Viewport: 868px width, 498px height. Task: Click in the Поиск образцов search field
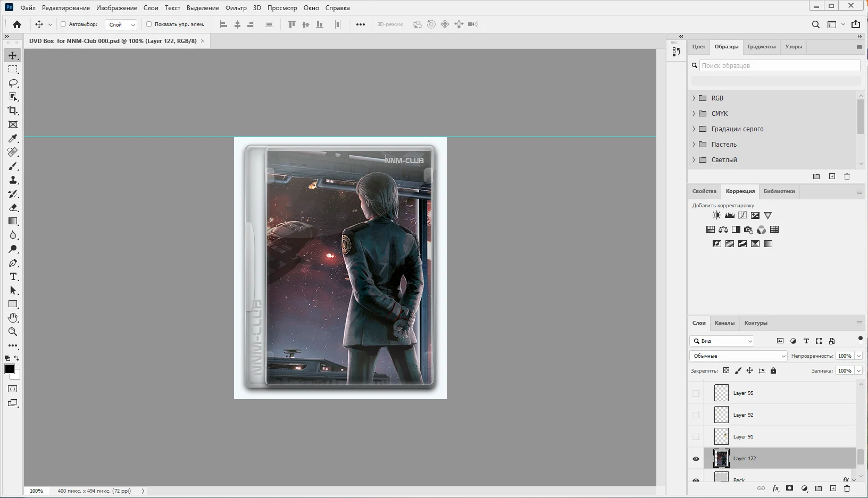point(780,65)
